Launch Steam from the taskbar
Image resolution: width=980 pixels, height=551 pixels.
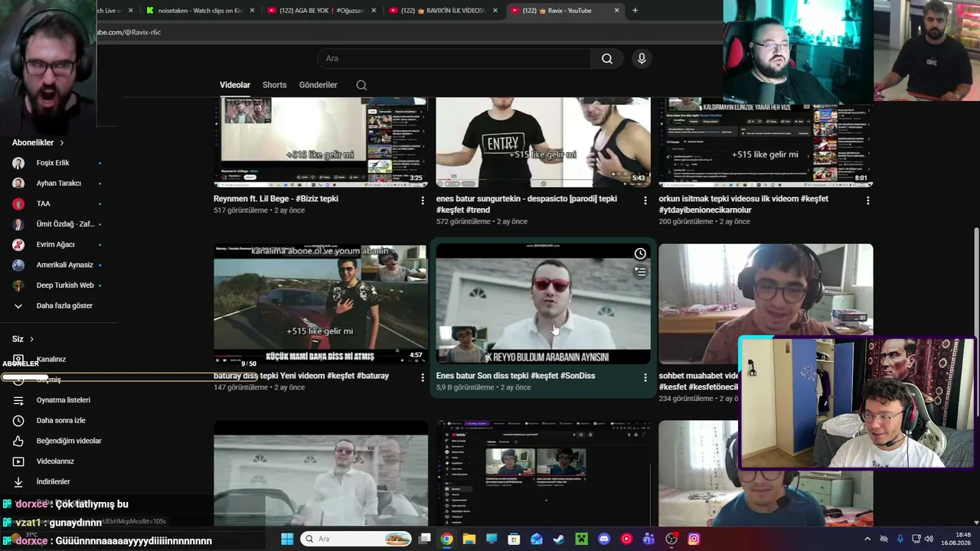(x=559, y=539)
